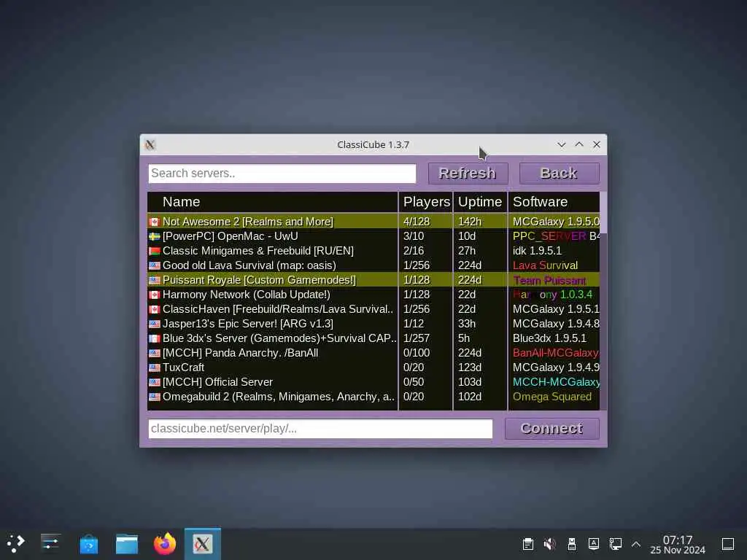Focus the classicube.net/server/play URL field
Image resolution: width=747 pixels, height=560 pixels.
(320, 429)
